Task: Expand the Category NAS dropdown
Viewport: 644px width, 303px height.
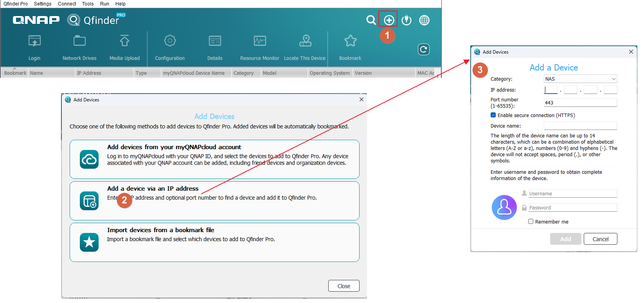Action: coord(580,79)
